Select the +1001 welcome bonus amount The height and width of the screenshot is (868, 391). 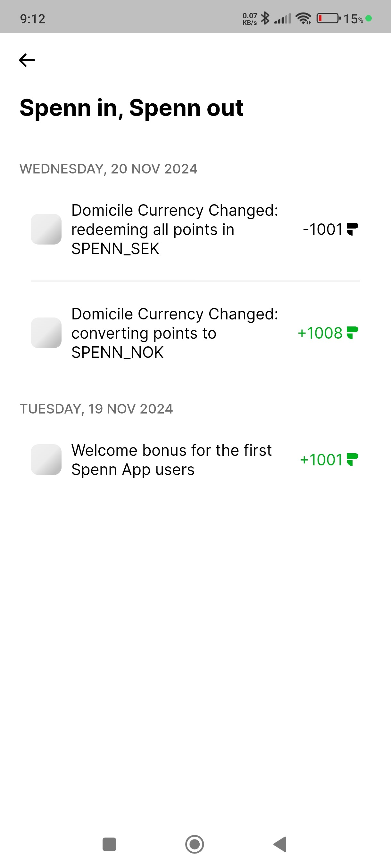(x=321, y=460)
